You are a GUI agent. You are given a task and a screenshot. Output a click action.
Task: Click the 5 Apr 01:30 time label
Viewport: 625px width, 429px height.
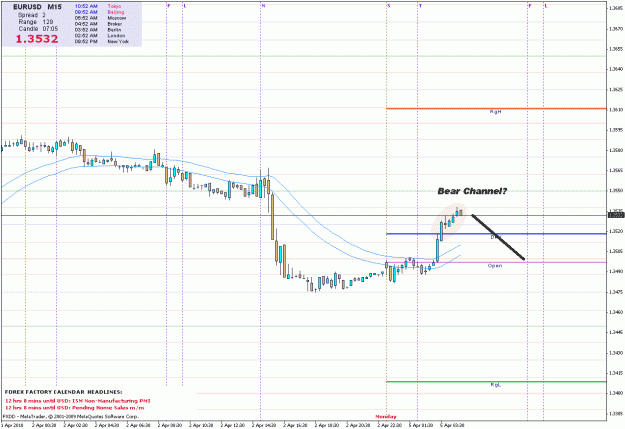point(421,425)
